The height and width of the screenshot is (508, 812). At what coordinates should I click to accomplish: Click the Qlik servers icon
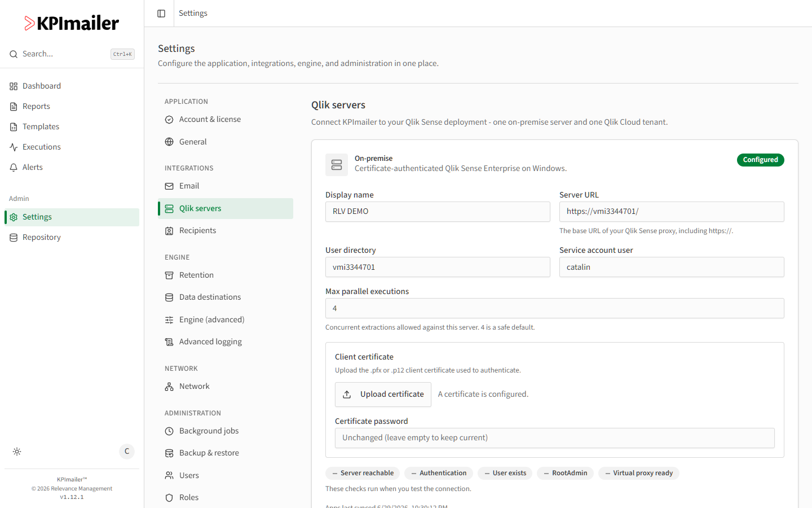169,209
